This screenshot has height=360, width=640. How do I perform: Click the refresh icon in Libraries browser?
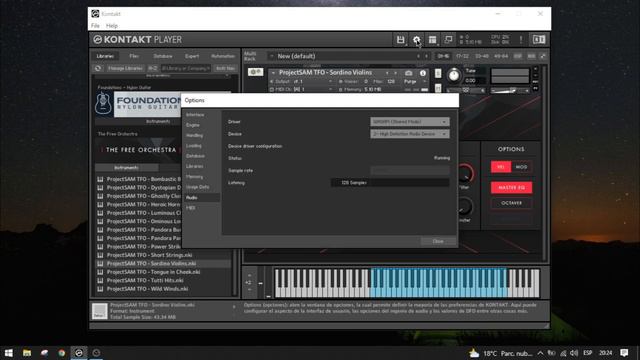tap(98, 68)
